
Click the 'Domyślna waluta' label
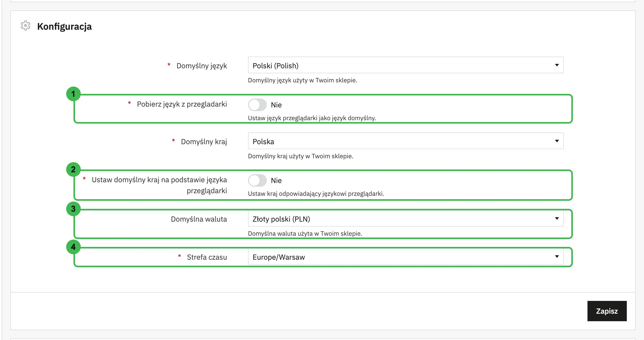[199, 219]
